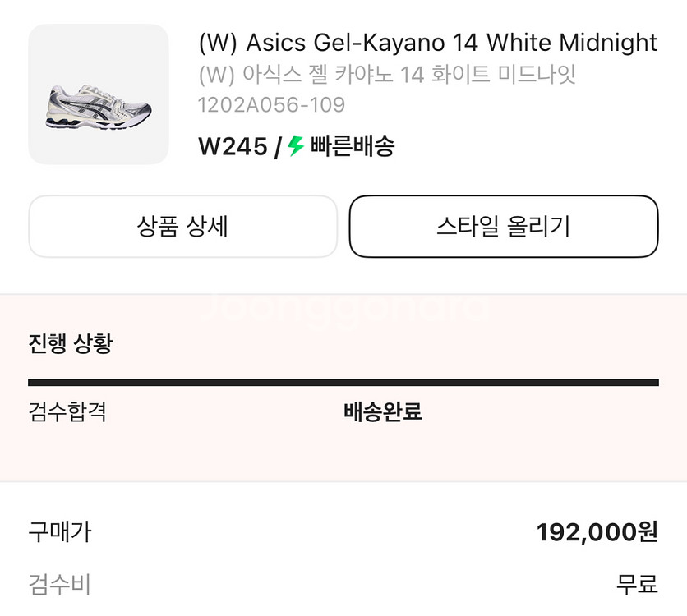Select the 검수합격 inspection status
The width and height of the screenshot is (687, 616).
pos(67,411)
